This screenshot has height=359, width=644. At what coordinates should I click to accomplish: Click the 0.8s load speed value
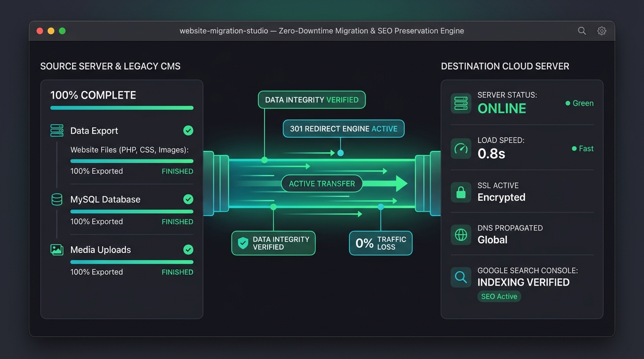491,153
